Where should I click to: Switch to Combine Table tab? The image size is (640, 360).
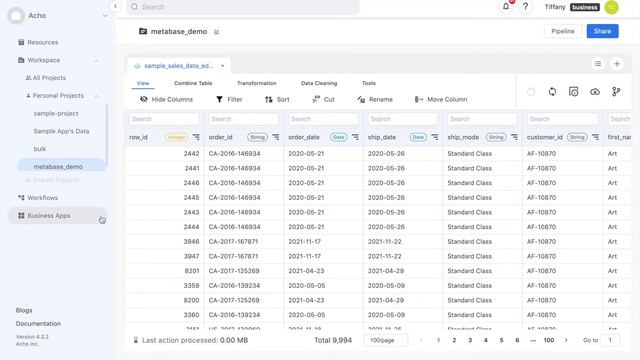193,83
